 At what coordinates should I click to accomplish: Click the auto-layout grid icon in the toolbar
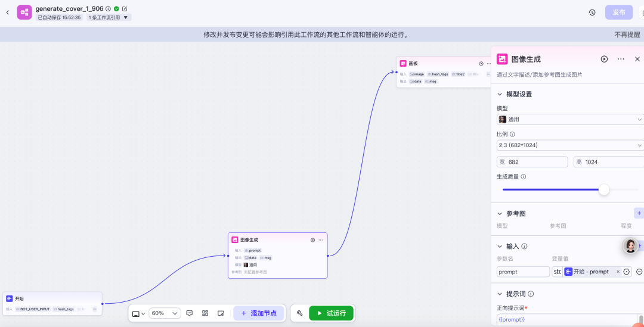205,313
